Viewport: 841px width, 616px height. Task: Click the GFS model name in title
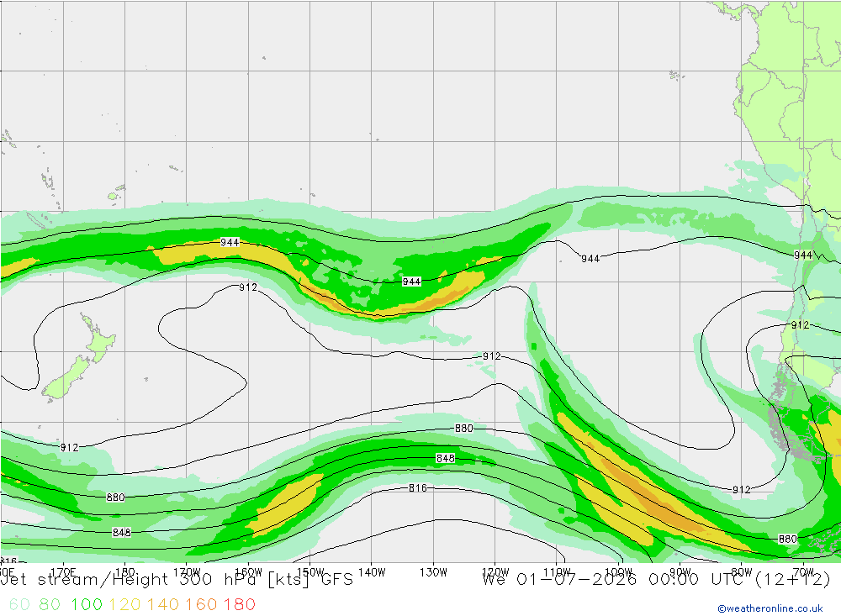click(337, 580)
